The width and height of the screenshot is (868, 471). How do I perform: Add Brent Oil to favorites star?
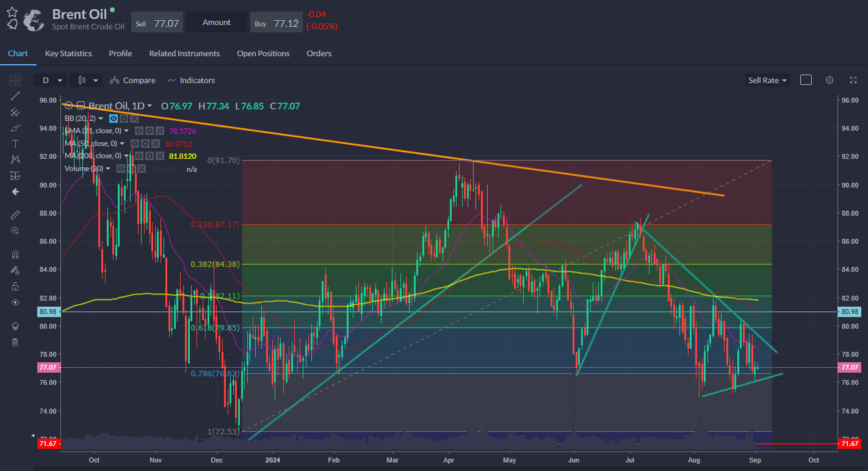pos(12,12)
